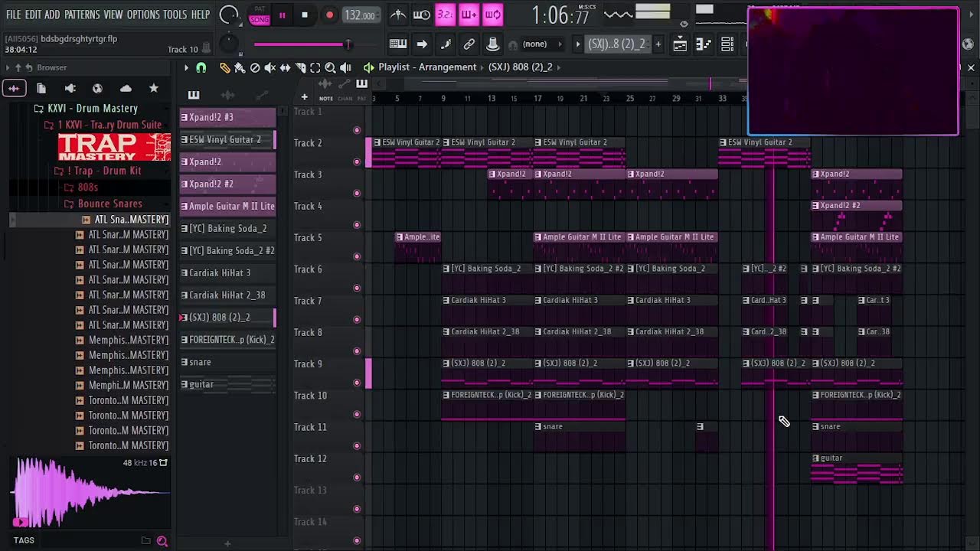Stop playback with the stop button

click(305, 15)
